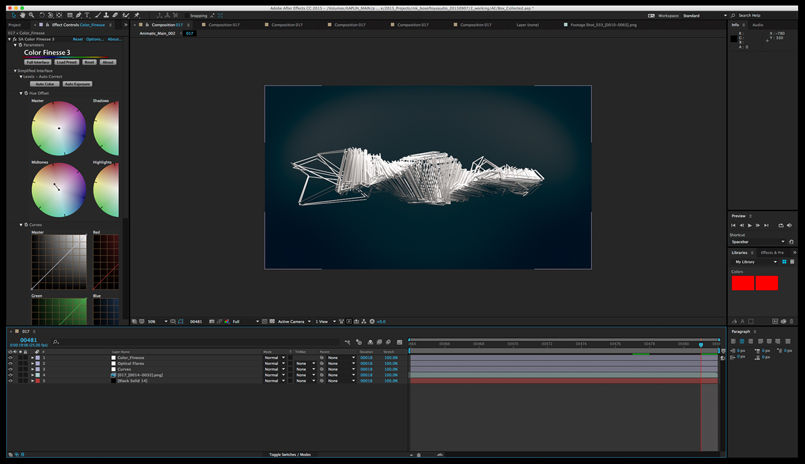Viewport: 805px width, 464px height.
Task: Click Show Channel RGB icon in viewer
Action: point(226,321)
